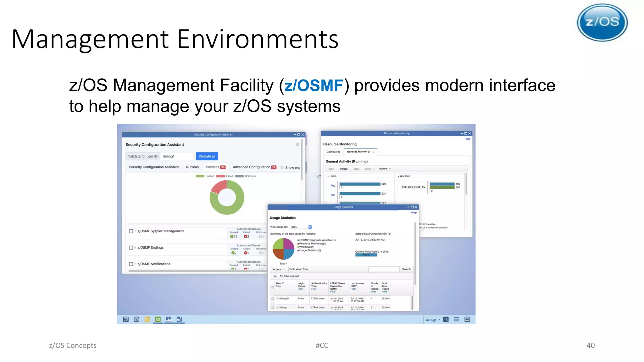Screen dimensions: 644x362
Task: Select the green Usage Statistics taskbar icon
Action: pyautogui.click(x=158, y=319)
